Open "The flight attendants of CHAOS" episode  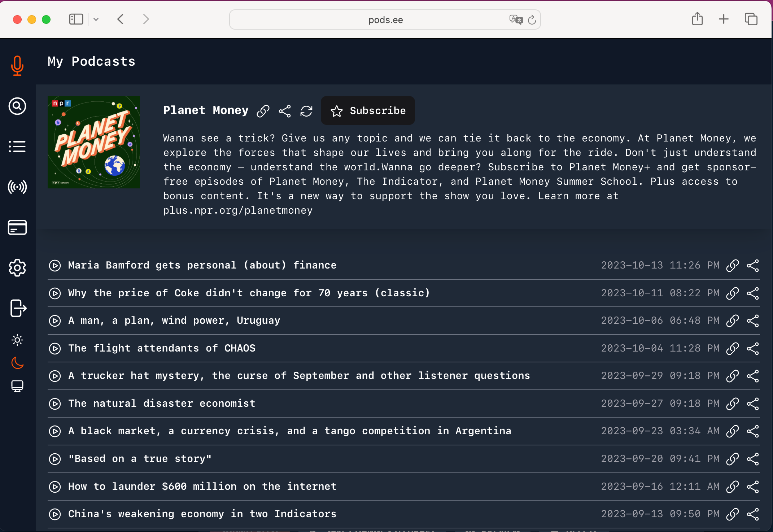coord(162,348)
